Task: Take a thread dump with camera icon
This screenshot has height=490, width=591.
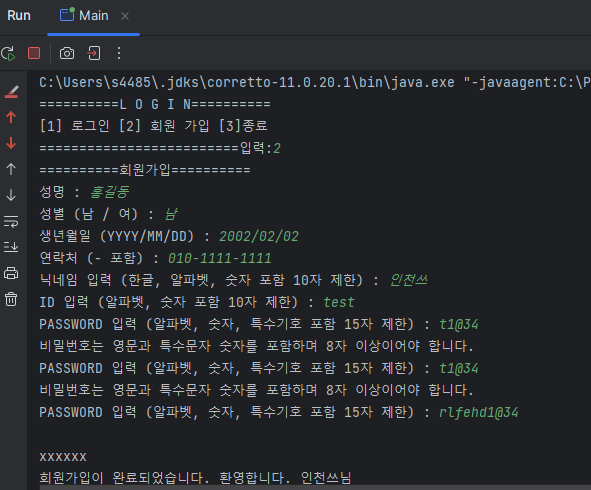Action: click(x=67, y=53)
